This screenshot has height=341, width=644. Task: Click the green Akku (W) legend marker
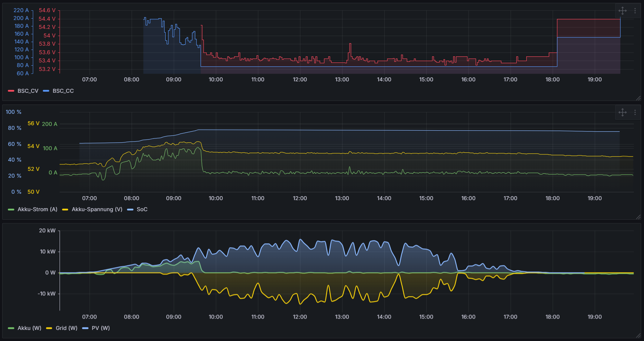11,328
